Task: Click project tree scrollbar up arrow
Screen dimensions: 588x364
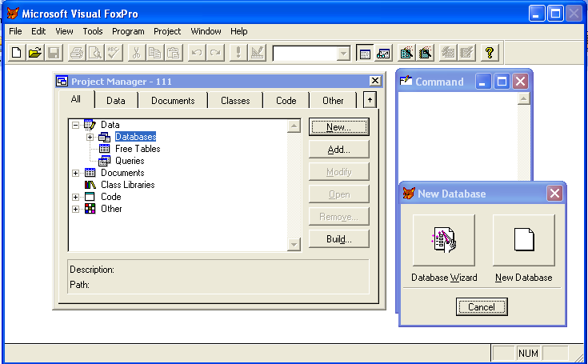Action: (x=294, y=126)
